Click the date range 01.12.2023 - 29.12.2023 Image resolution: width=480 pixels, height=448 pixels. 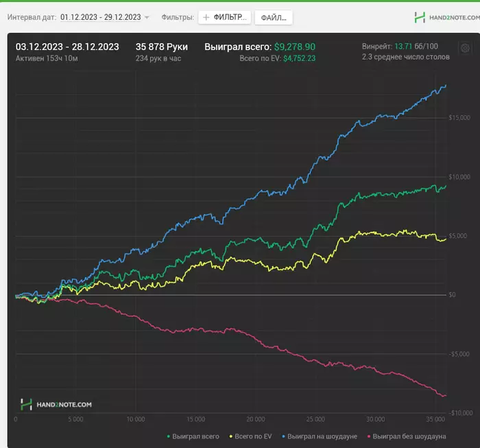[101, 17]
